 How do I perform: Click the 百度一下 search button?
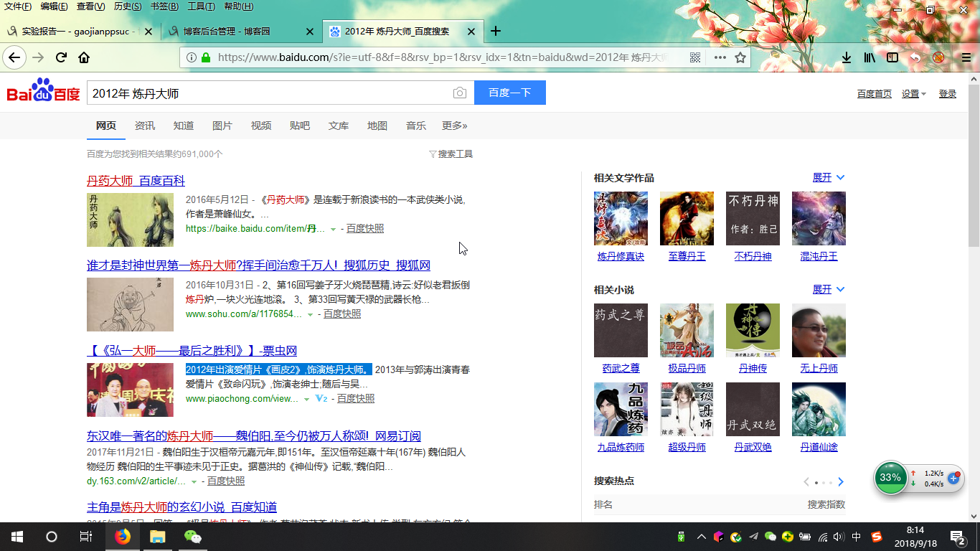[x=510, y=93]
